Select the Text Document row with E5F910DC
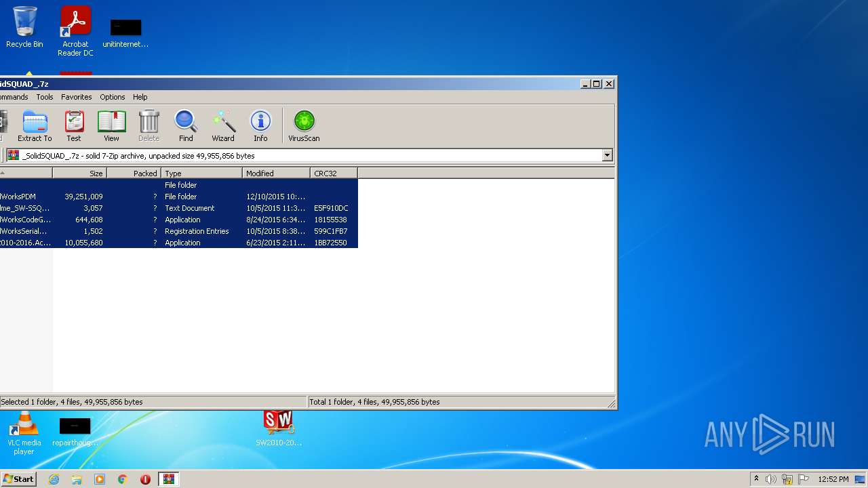868x488 pixels. click(179, 208)
